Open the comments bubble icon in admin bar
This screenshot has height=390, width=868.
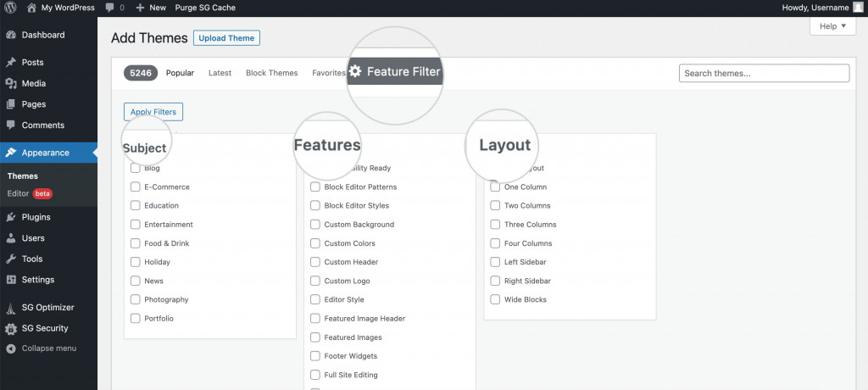(109, 8)
